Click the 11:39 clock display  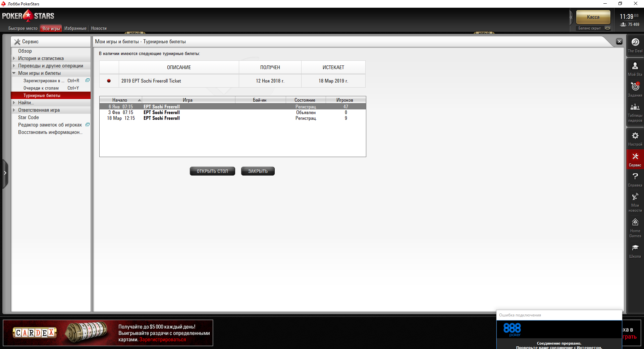(x=627, y=16)
